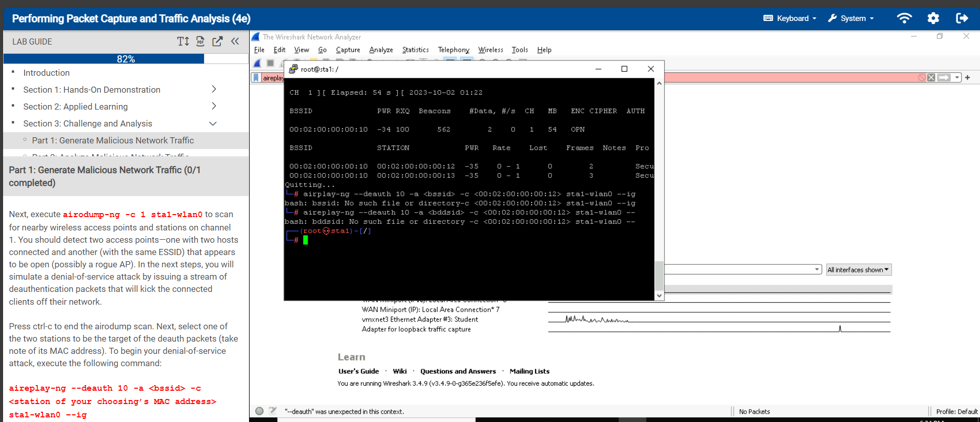Maximize the root@sta1 terminal window

[624, 69]
